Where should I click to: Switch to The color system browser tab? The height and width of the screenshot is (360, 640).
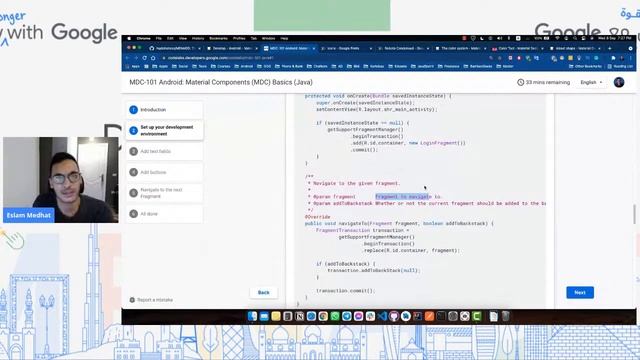pyautogui.click(x=460, y=48)
